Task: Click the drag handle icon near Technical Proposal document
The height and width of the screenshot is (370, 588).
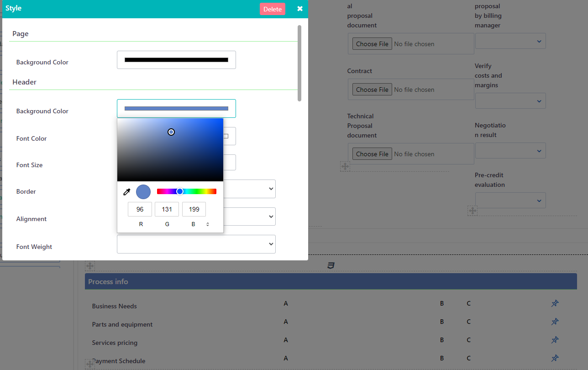Action: tap(346, 167)
